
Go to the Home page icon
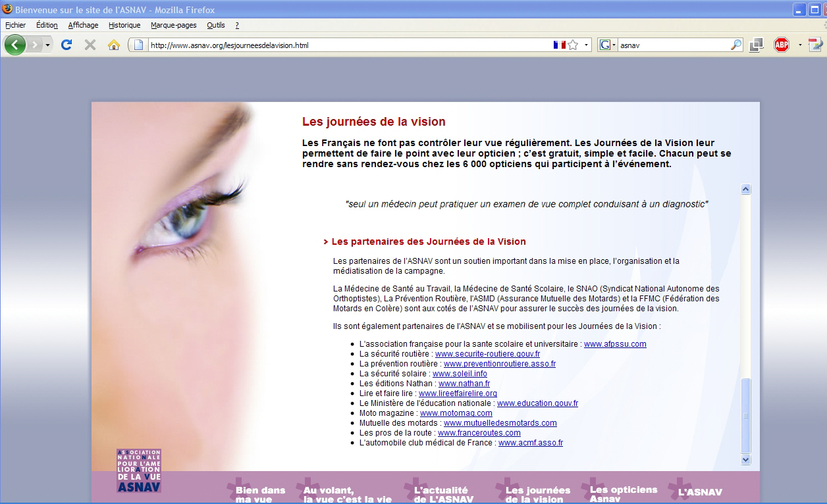tap(114, 45)
